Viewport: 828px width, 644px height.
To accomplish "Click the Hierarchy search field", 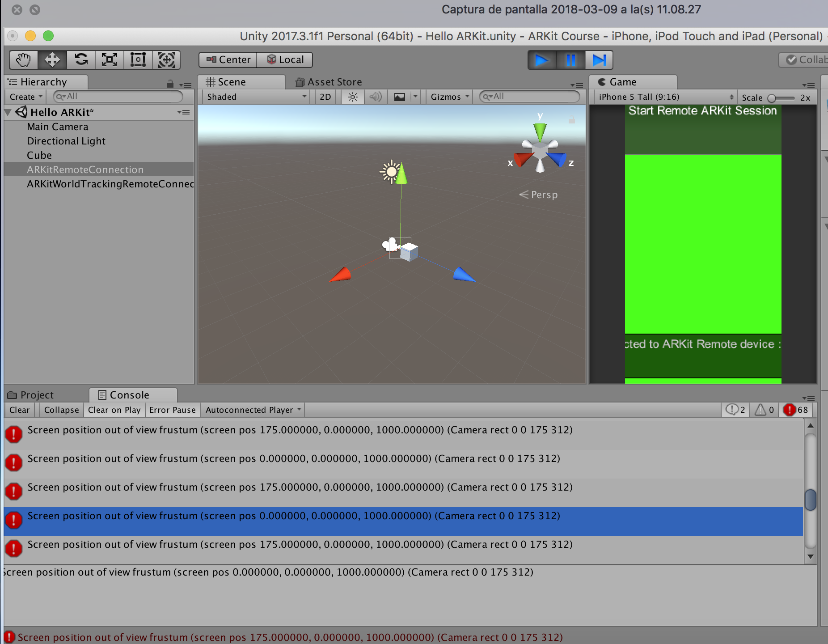I will coord(118,97).
